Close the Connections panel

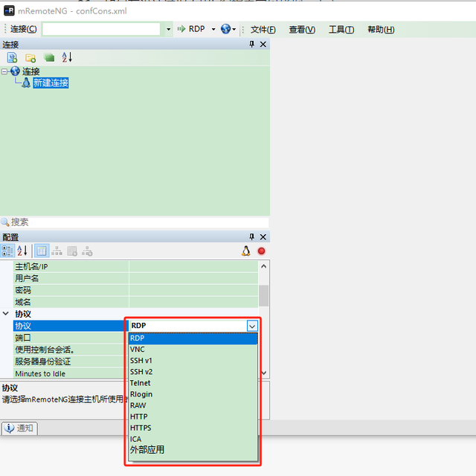click(263, 45)
